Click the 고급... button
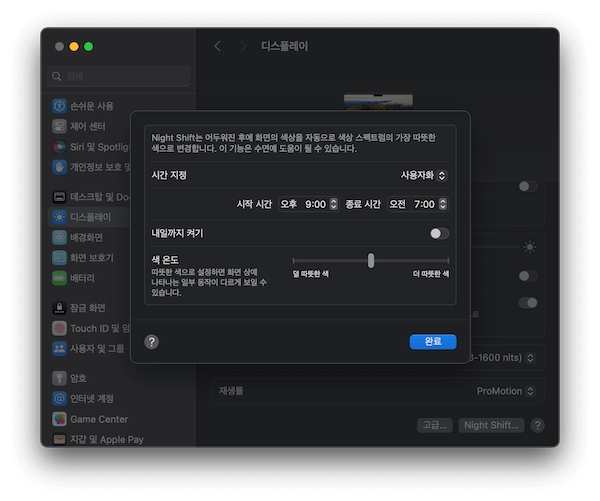 click(435, 425)
